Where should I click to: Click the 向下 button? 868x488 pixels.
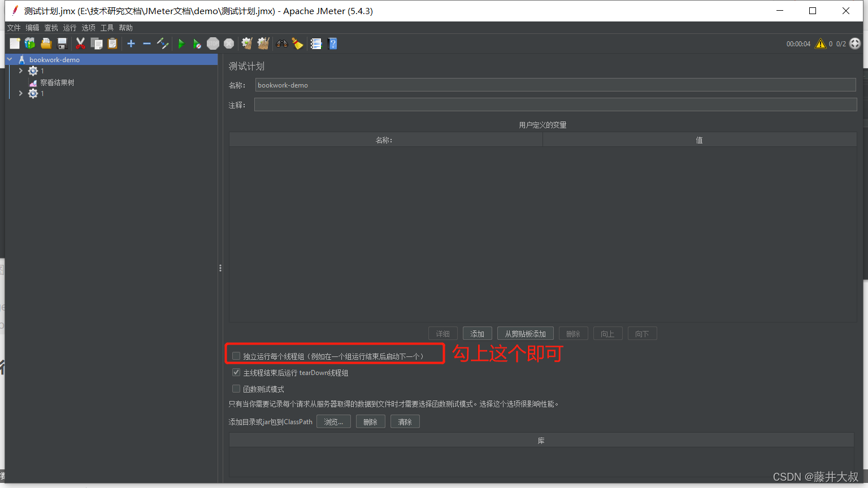pos(643,334)
